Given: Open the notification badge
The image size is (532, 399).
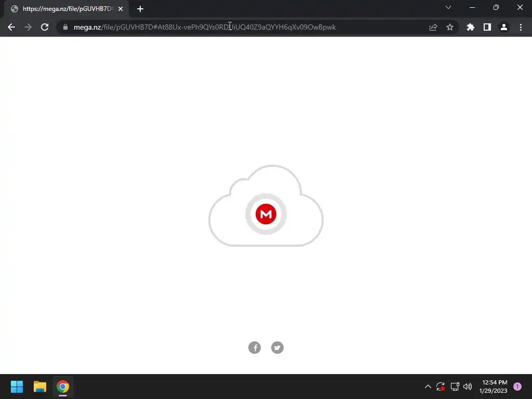Looking at the screenshot, I should click(x=517, y=387).
